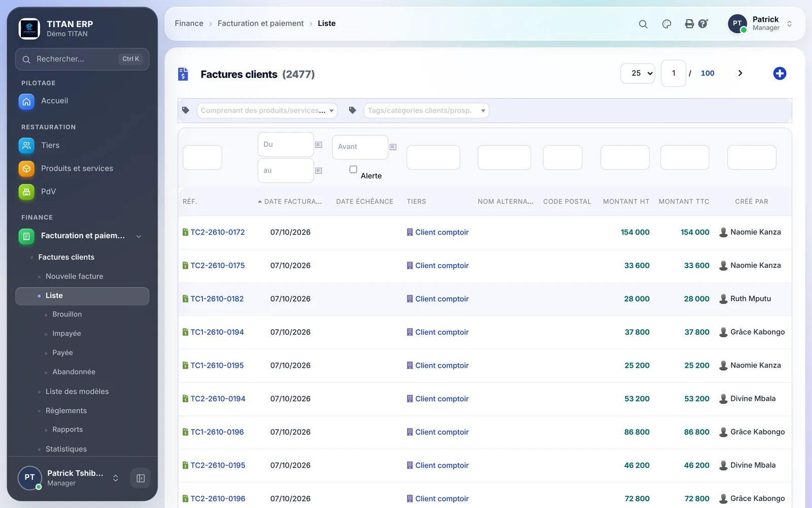
Task: Click the print icon in top bar
Action: click(689, 24)
